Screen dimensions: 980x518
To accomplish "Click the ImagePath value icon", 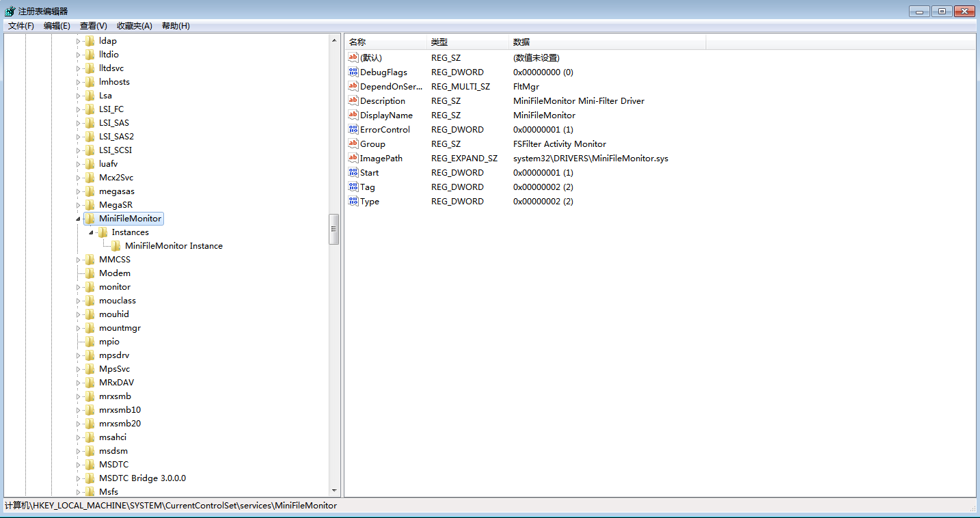I will pos(353,158).
